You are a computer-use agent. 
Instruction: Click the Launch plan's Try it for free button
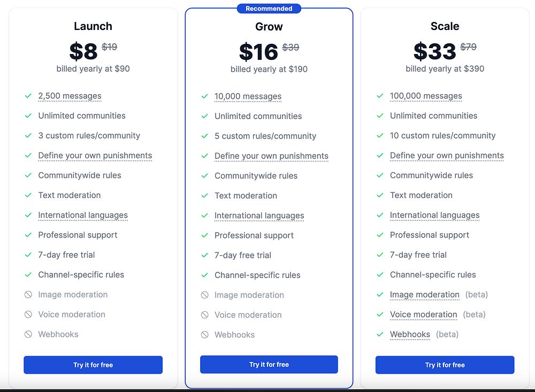(93, 365)
